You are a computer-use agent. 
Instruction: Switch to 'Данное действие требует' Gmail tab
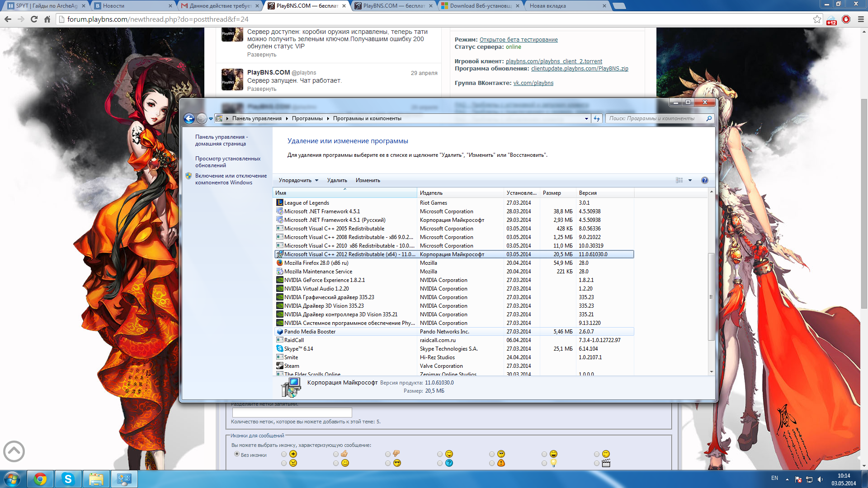click(219, 6)
